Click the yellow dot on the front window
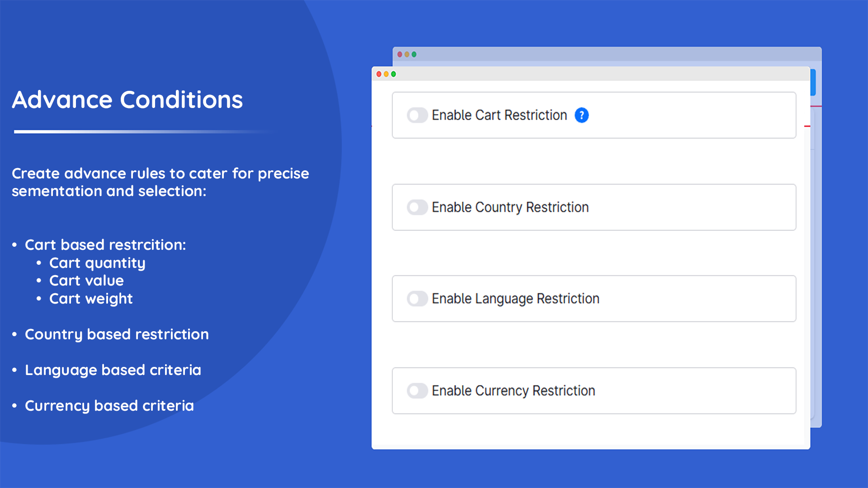The image size is (868, 488). coord(386,74)
